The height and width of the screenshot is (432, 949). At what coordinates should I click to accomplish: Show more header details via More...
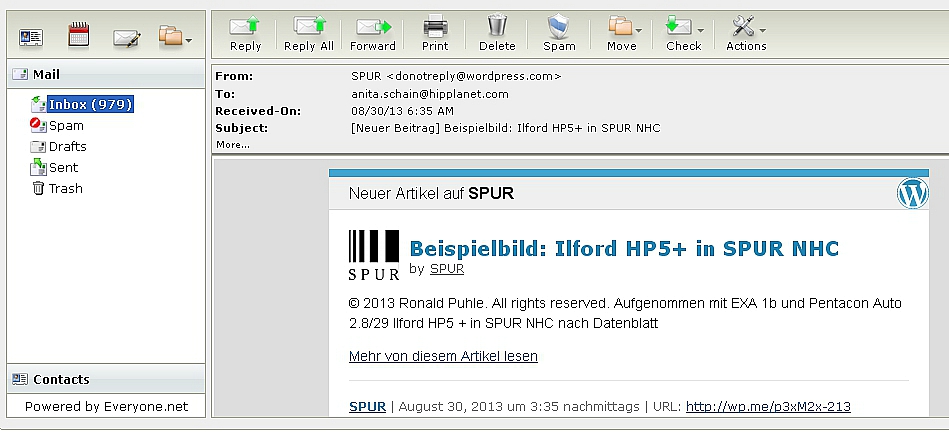(232, 145)
